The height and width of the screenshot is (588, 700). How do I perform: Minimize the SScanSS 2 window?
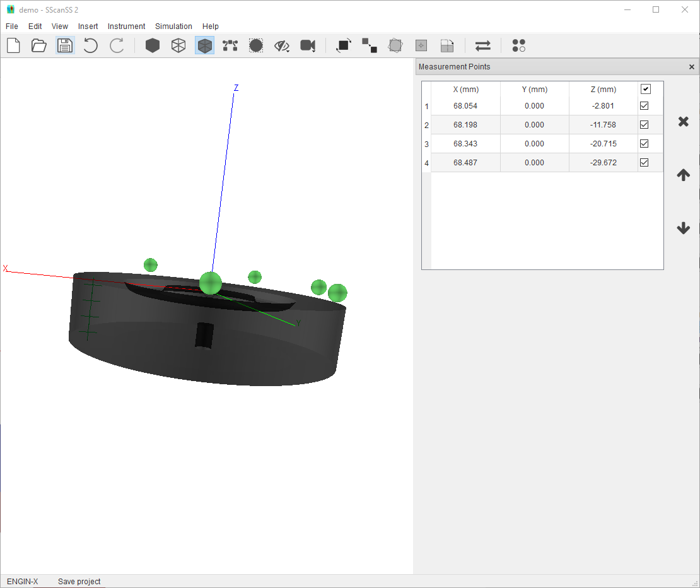[x=627, y=9]
